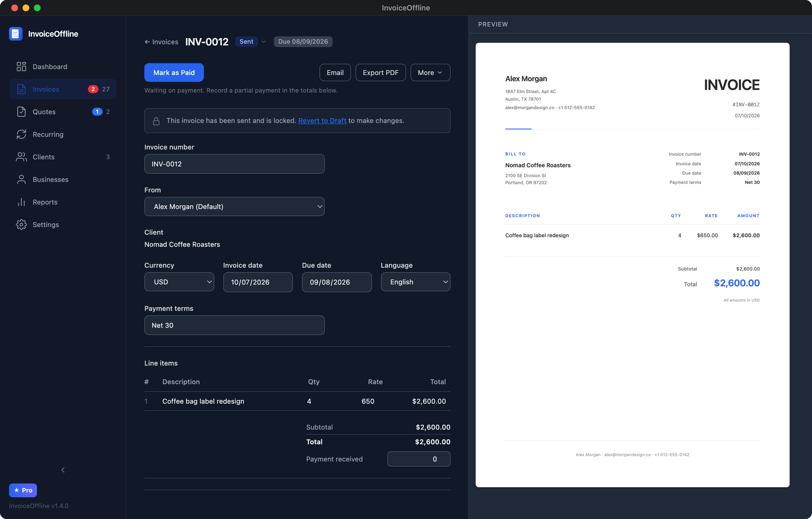Open the Sent status dropdown chevron
Viewport: 812px width, 519px height.
coord(264,42)
